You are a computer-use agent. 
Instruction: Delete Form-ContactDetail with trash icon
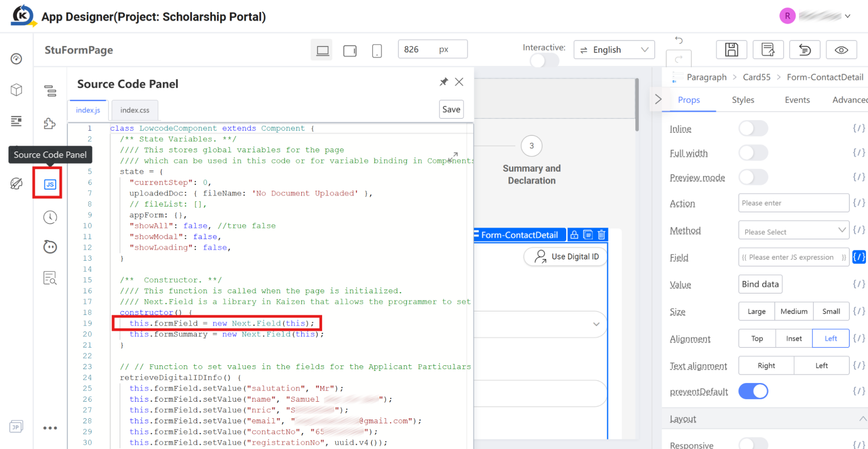click(x=601, y=235)
